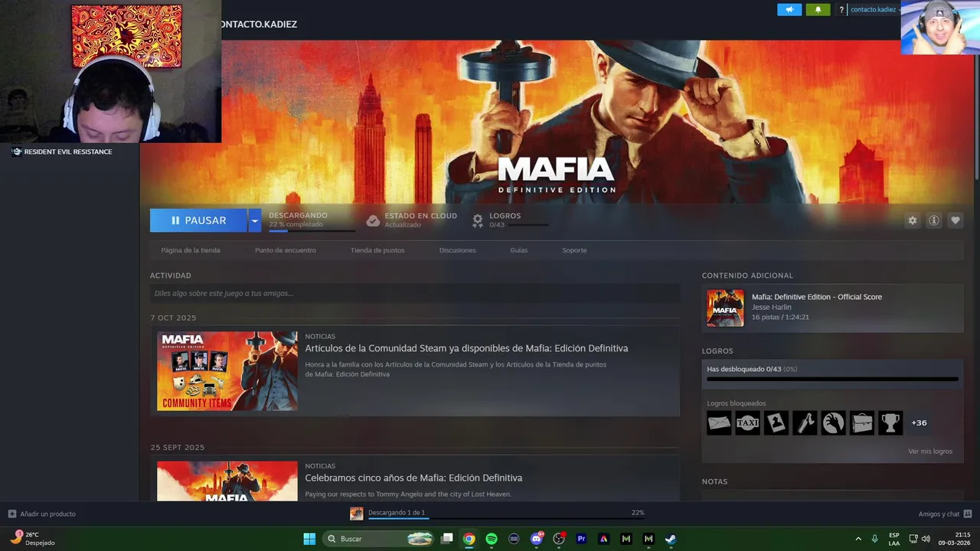980x551 pixels.
Task: Open Amigos y chat
Action: pyautogui.click(x=945, y=514)
